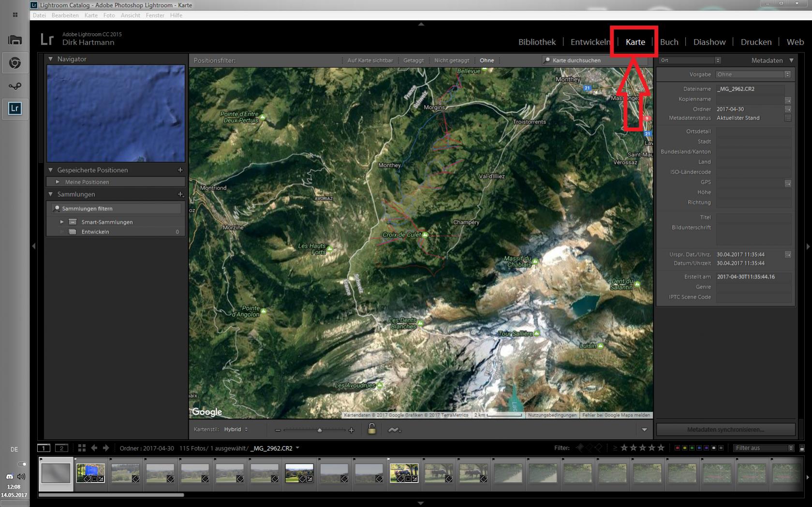Add a saved position with the plus icon
The image size is (812, 507).
180,170
